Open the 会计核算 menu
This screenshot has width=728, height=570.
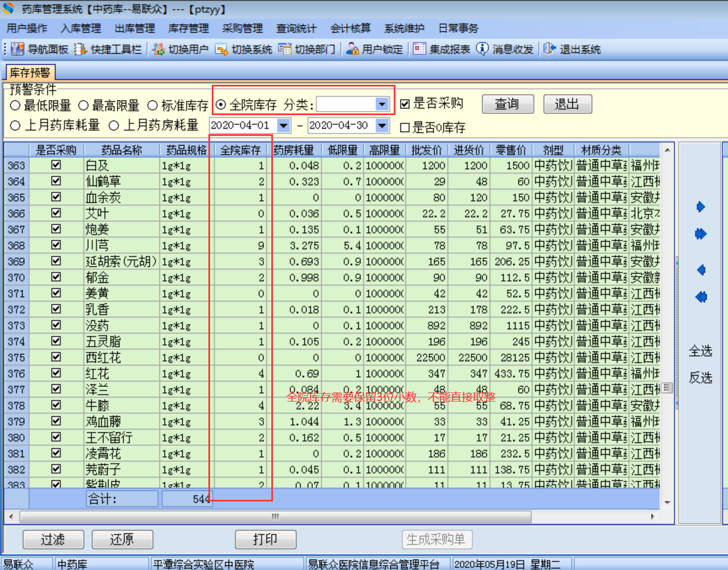(x=351, y=29)
